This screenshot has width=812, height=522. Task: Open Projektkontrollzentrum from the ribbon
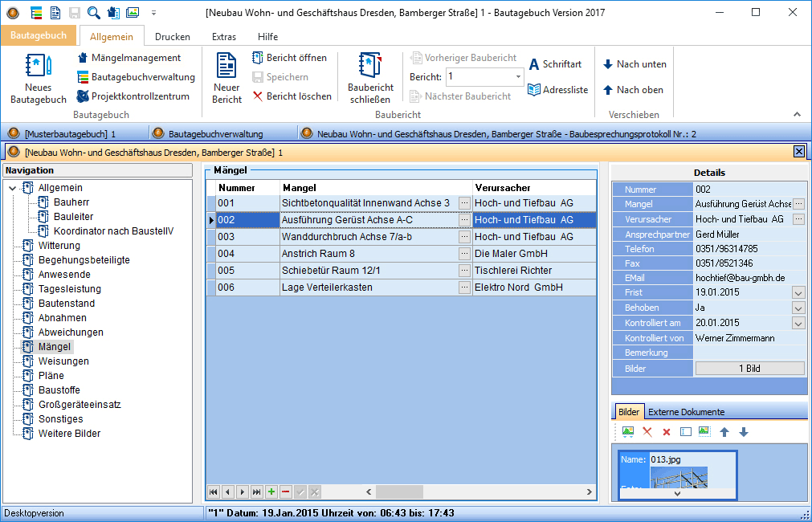[x=133, y=96]
